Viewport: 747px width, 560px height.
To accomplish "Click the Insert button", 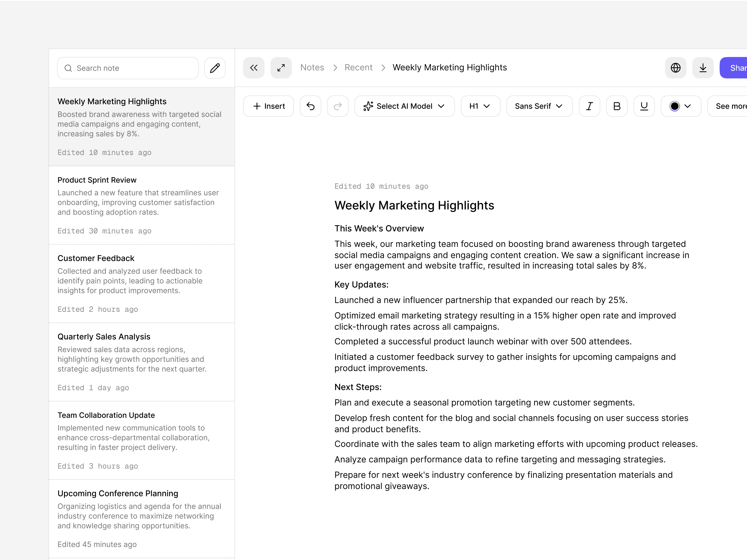I will point(268,106).
